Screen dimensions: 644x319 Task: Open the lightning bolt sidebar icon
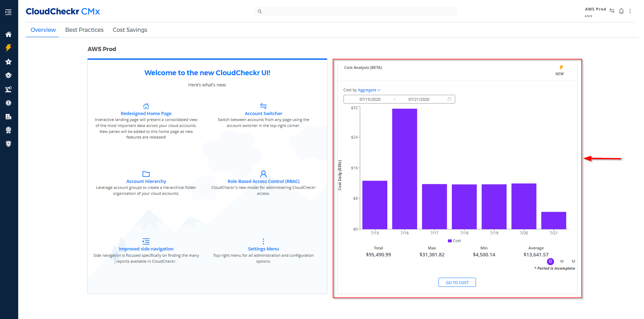[8, 48]
